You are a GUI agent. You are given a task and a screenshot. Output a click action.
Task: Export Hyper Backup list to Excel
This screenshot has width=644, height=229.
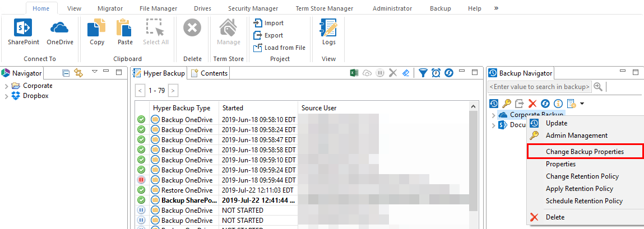[354, 73]
